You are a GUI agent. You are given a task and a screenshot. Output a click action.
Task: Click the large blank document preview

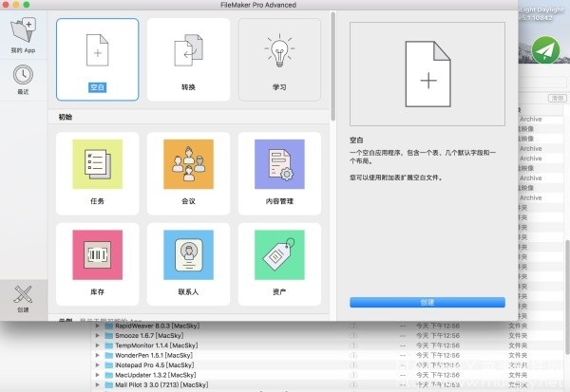pos(427,74)
